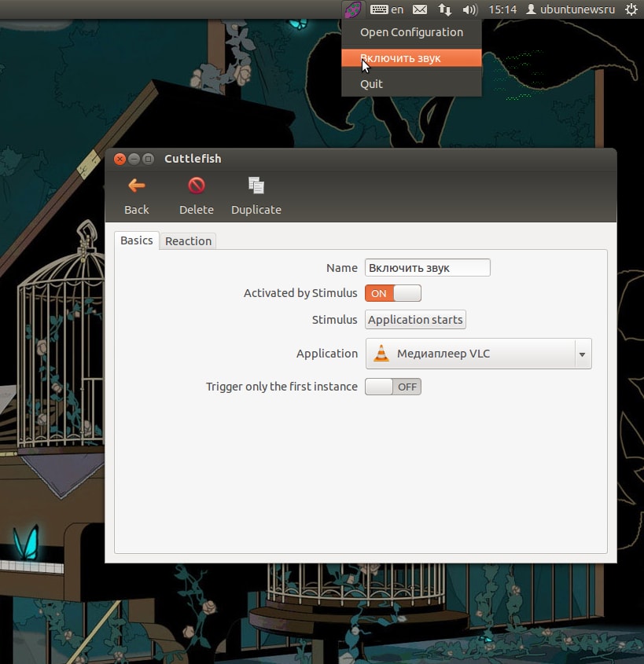Image resolution: width=644 pixels, height=664 pixels.
Task: Click the Back label in toolbar
Action: tap(136, 210)
